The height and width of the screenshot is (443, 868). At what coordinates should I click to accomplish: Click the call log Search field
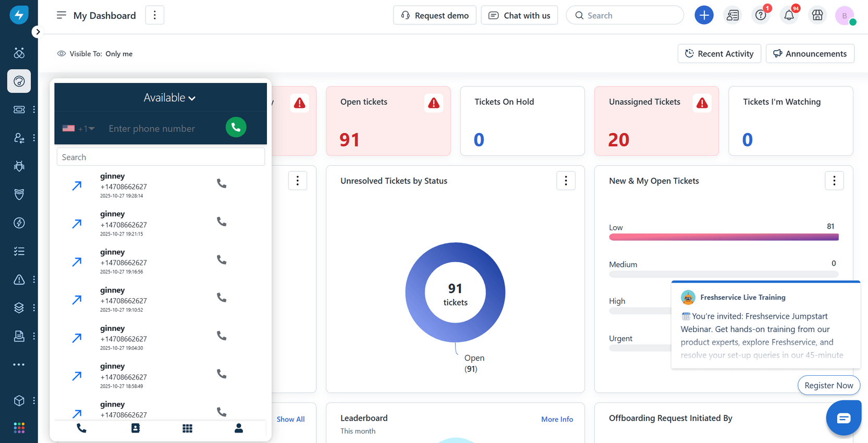pyautogui.click(x=161, y=157)
